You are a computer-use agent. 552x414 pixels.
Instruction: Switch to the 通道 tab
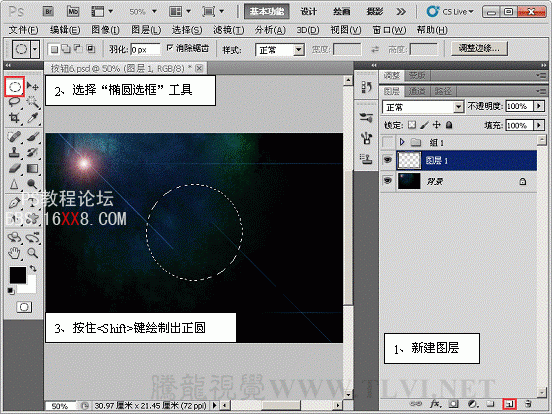[x=417, y=92]
